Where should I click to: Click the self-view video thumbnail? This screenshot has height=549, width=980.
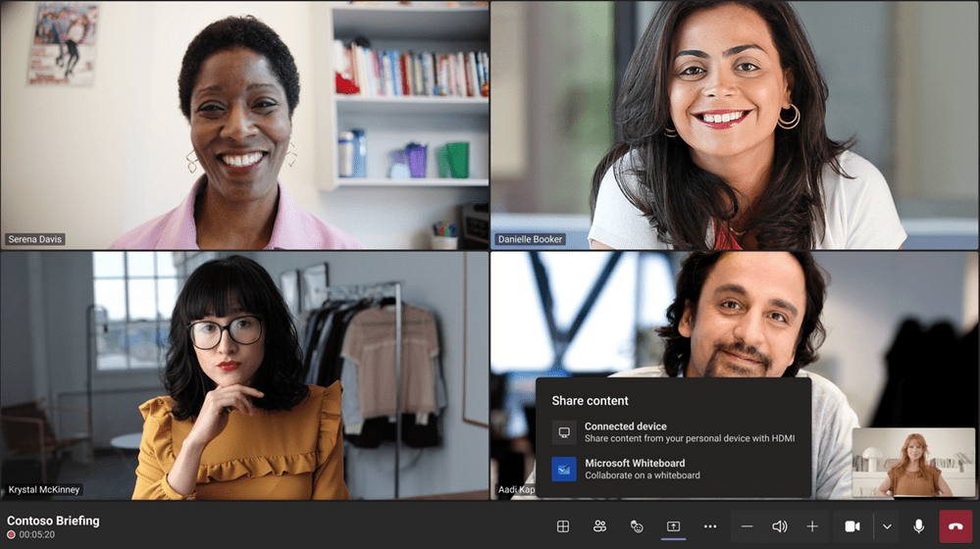point(913,462)
